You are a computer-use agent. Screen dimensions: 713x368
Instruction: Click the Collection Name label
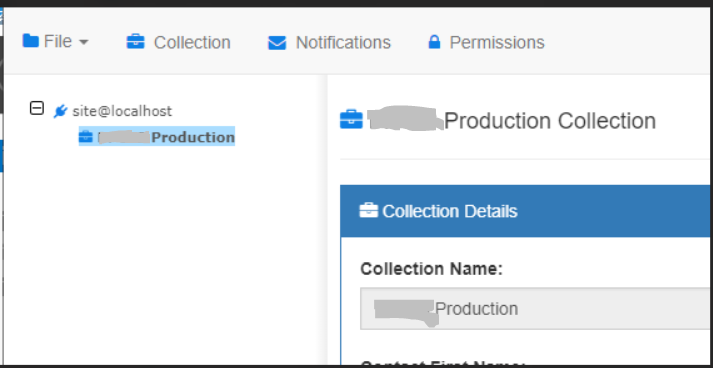[x=431, y=269]
